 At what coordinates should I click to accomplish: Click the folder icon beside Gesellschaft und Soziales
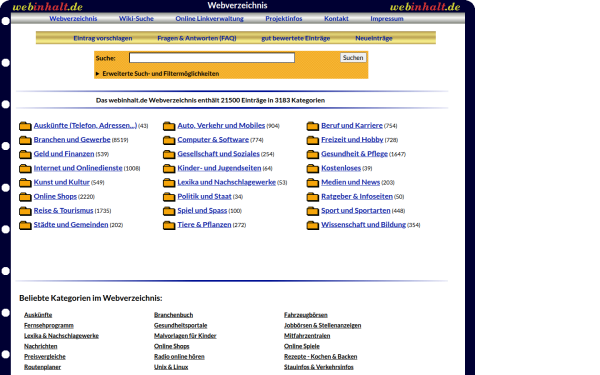[169, 154]
